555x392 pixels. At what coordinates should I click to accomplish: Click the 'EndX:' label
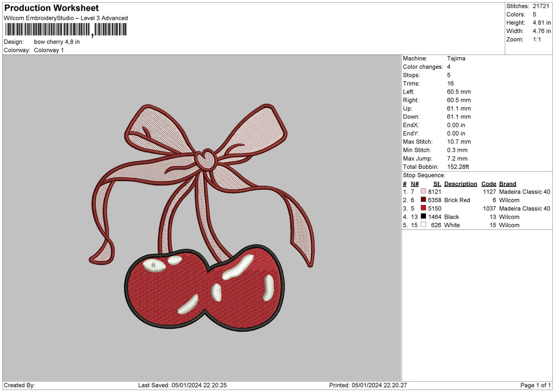411,125
